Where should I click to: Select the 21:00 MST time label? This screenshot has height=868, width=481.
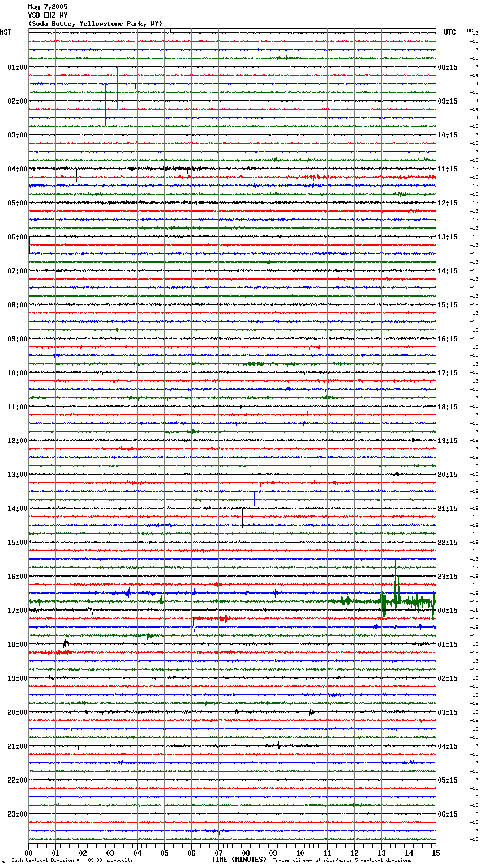(x=18, y=746)
